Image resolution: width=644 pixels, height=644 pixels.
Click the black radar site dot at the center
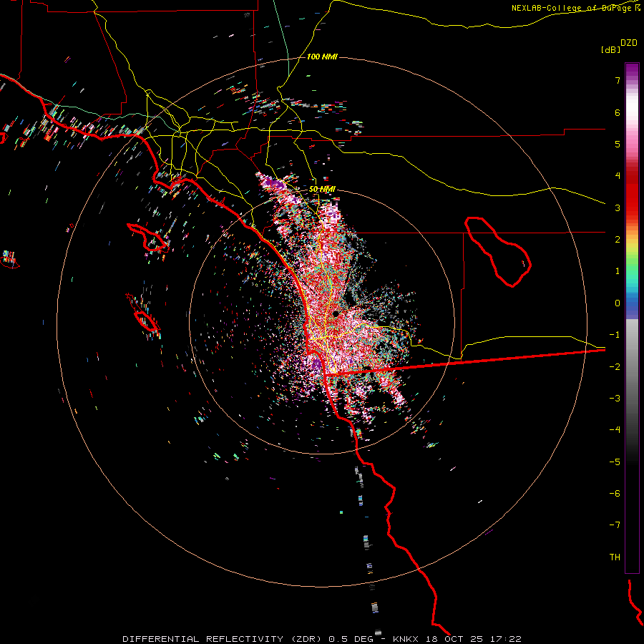336,314
